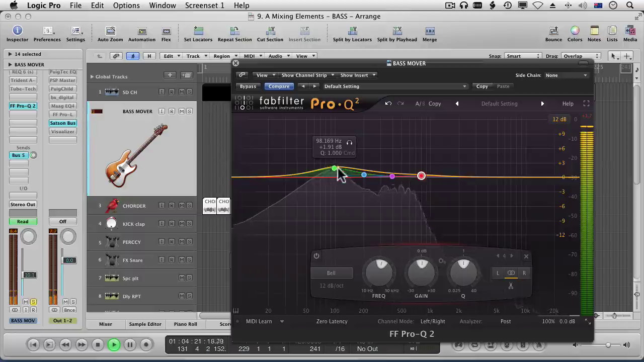Open the Side Chain dropdown

567,75
